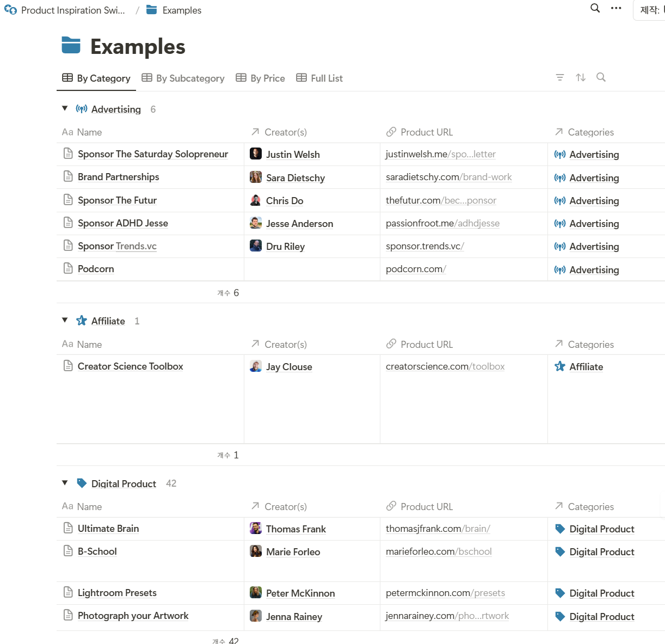The height and width of the screenshot is (644, 665).
Task: Open the Full List tab
Action: [x=319, y=78]
